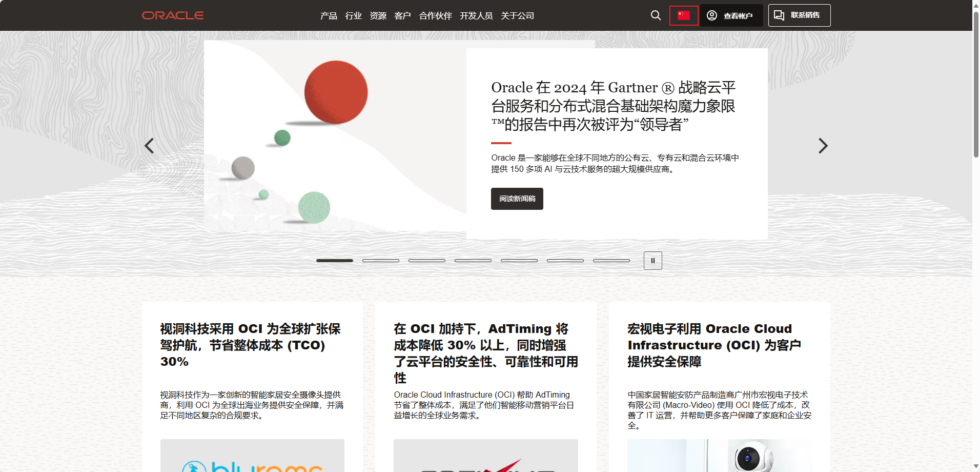This screenshot has width=980, height=472.
Task: Go to next carousel slide arrow
Action: pos(823,146)
